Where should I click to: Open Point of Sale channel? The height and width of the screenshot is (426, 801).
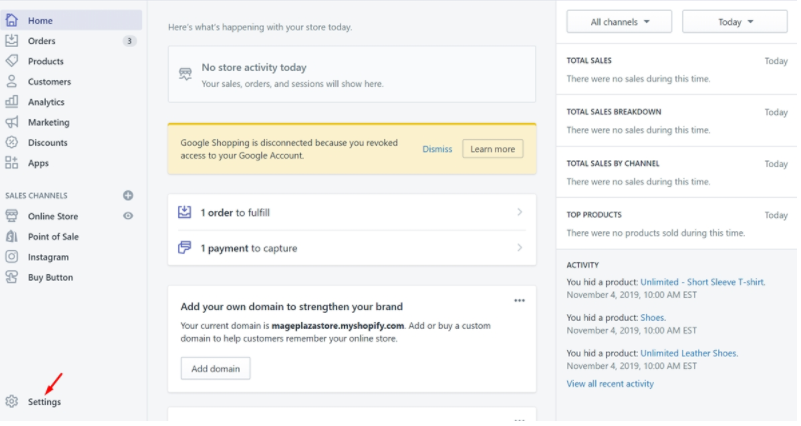coord(53,237)
